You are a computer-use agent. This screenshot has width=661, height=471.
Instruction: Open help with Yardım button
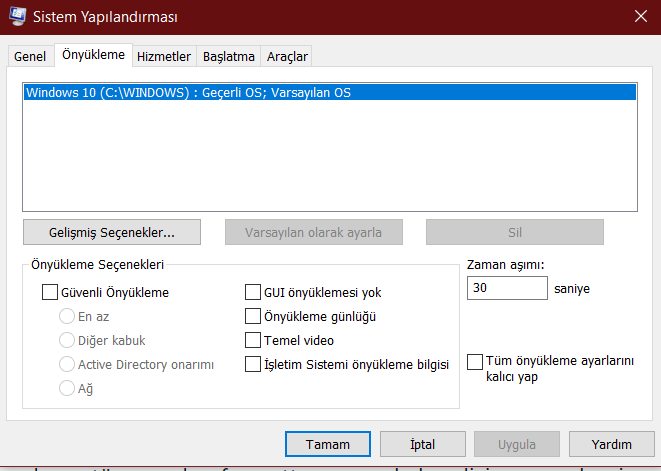pos(611,444)
